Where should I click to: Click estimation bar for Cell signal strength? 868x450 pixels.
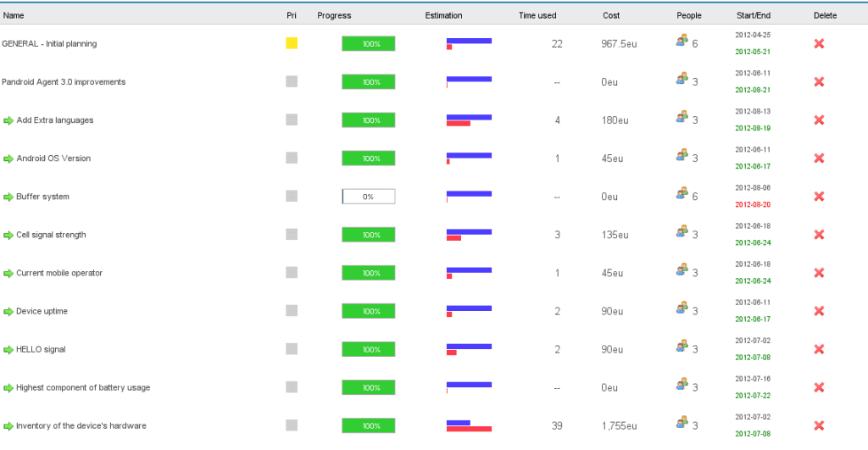coord(469,235)
